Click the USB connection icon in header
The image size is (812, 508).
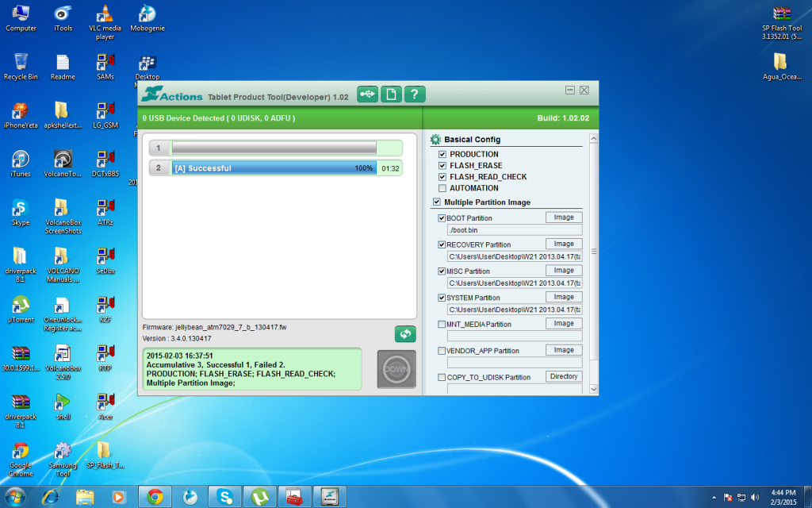click(x=367, y=94)
